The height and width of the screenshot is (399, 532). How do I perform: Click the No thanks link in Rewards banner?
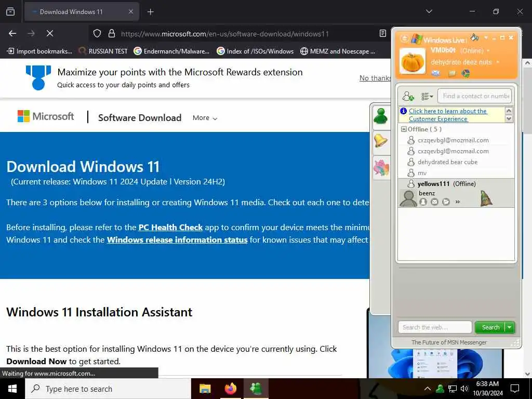click(375, 78)
